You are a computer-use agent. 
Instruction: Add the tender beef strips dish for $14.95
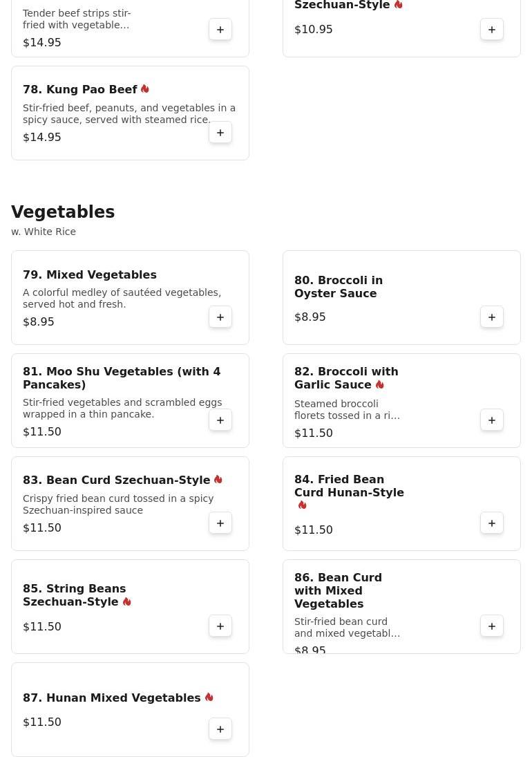point(220,30)
